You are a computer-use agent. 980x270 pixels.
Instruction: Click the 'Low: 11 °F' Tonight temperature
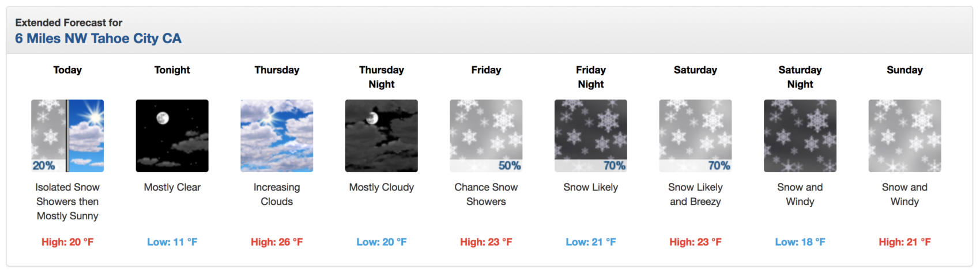point(172,242)
